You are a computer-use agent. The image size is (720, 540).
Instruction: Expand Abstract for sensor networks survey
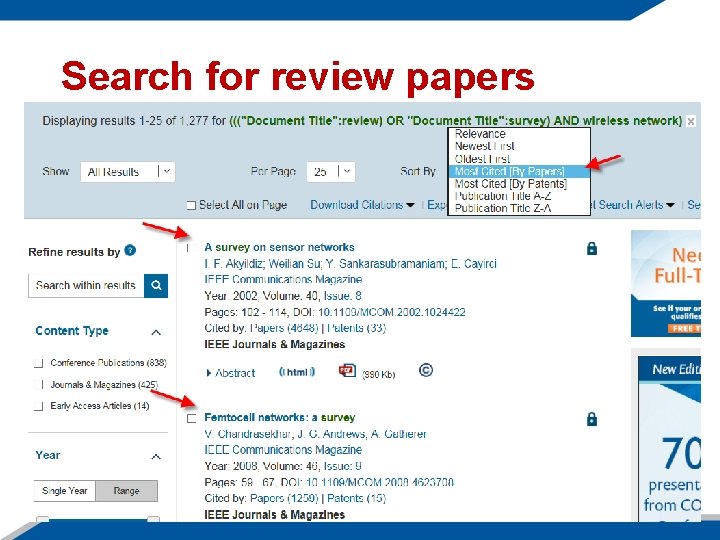click(231, 373)
